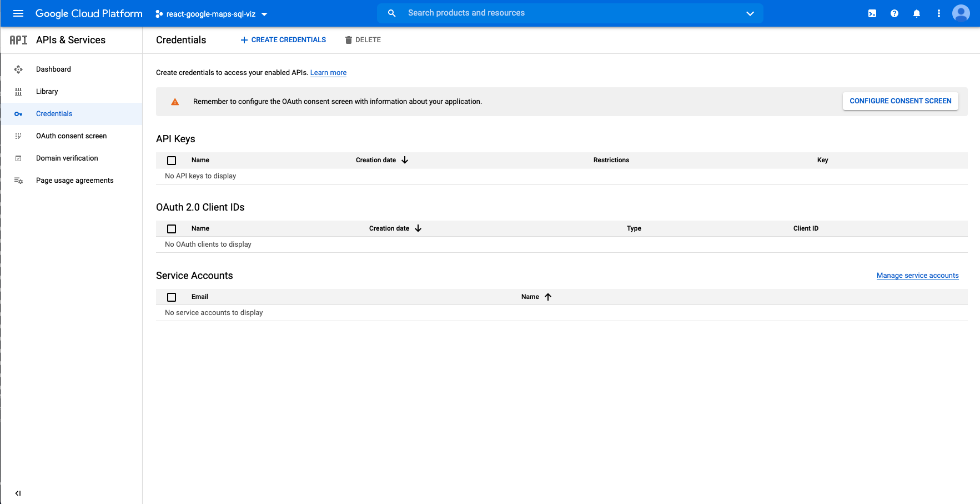Click 'No service accounts to display' text
Screen dimensions: 980x504
coord(214,313)
